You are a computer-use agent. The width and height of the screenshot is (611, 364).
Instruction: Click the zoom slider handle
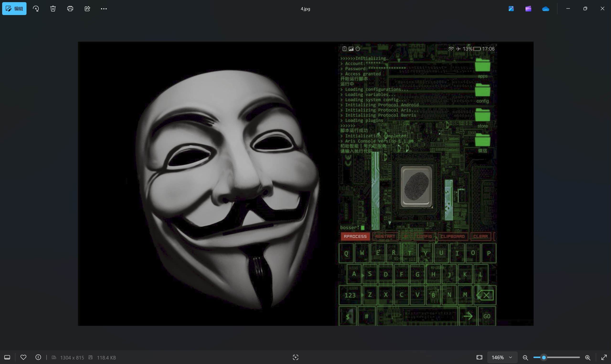pyautogui.click(x=544, y=357)
